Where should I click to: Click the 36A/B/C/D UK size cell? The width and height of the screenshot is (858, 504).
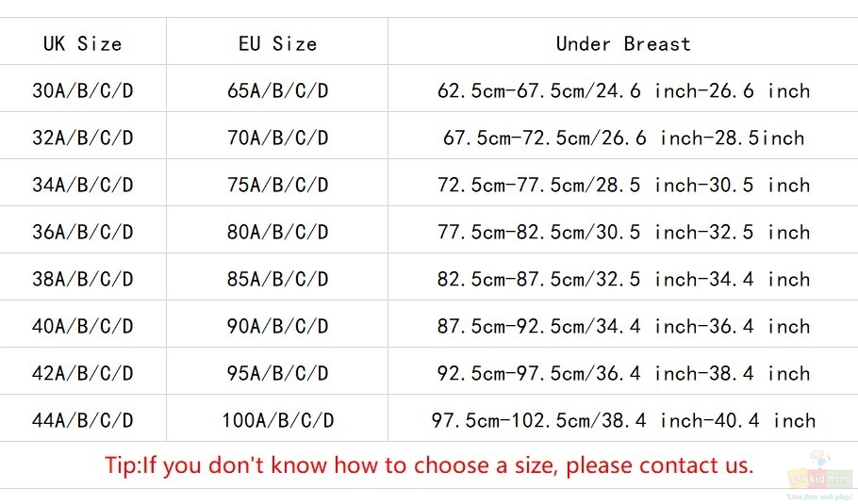(x=83, y=231)
